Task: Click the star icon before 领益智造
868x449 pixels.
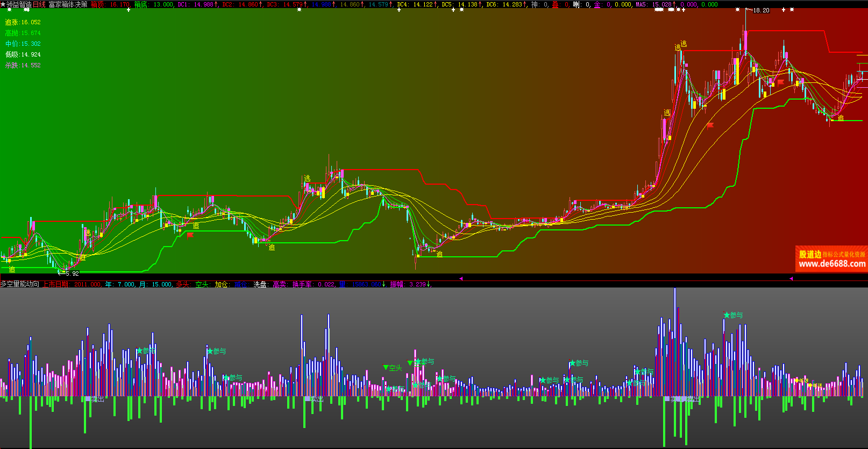Action: tap(3, 4)
